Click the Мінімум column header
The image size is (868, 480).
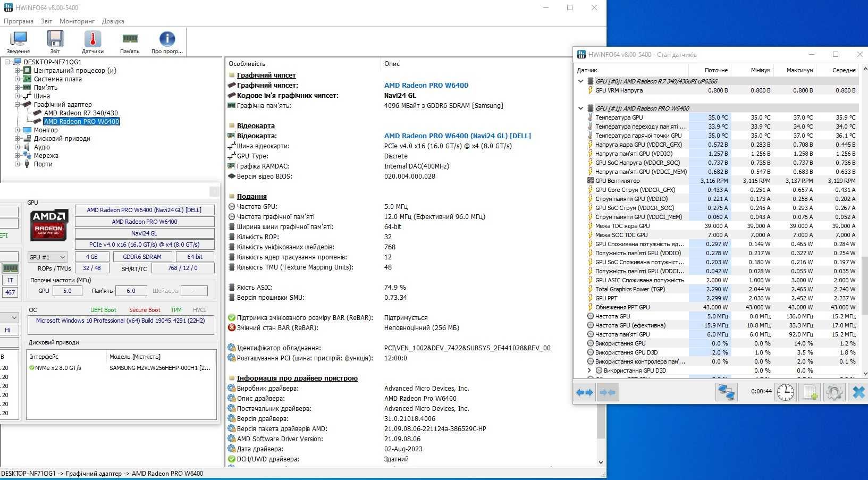click(752, 70)
